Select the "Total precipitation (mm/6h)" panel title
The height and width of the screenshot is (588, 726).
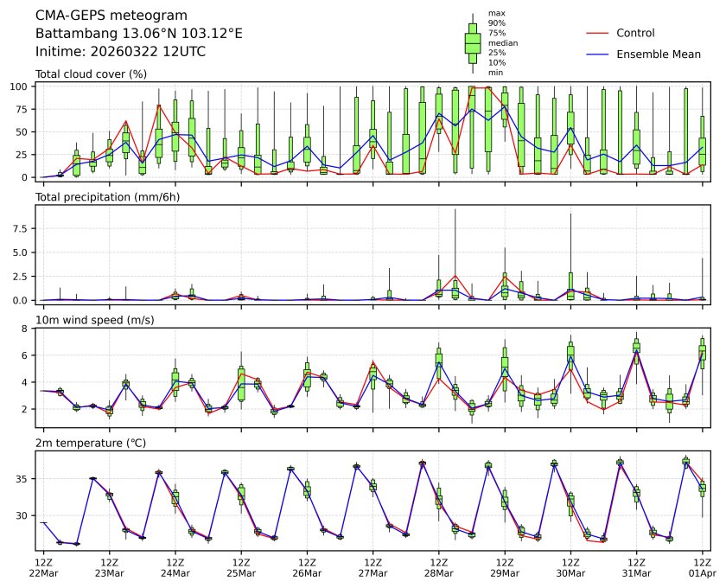pos(106,197)
